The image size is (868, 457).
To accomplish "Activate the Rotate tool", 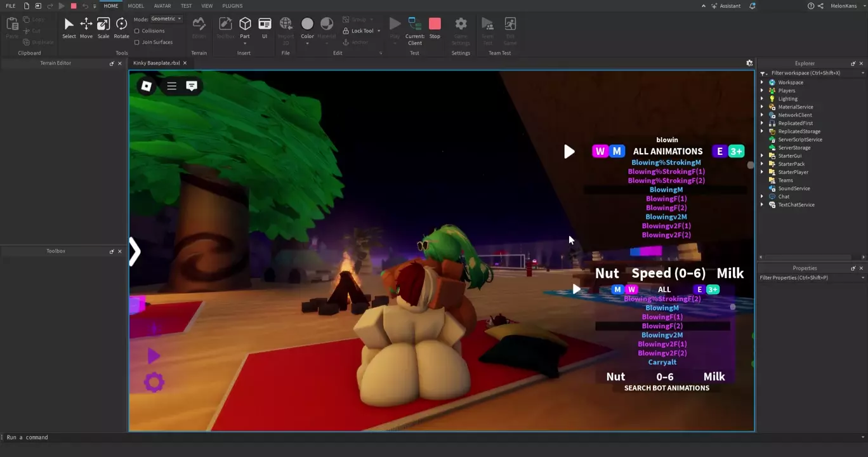I will [x=121, y=28].
